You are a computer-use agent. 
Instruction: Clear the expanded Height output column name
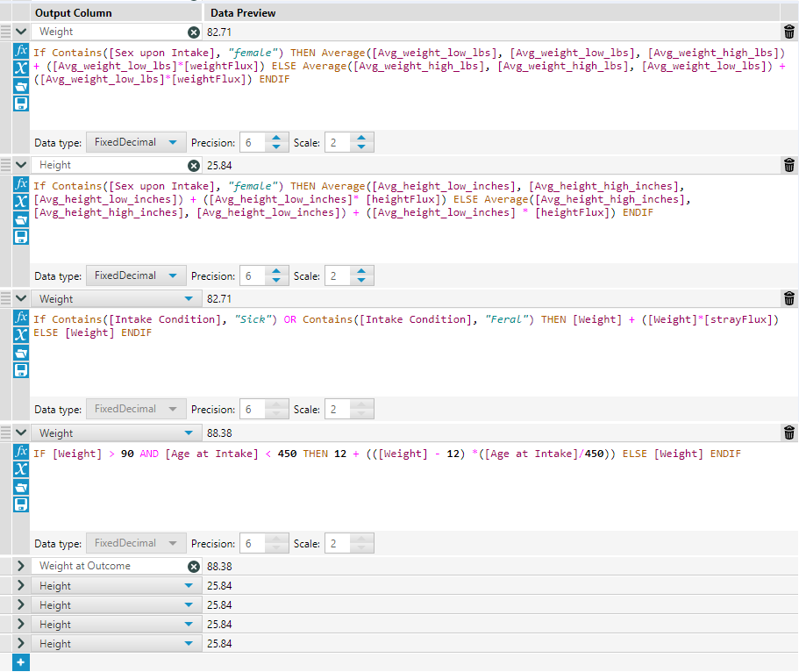[x=194, y=166]
